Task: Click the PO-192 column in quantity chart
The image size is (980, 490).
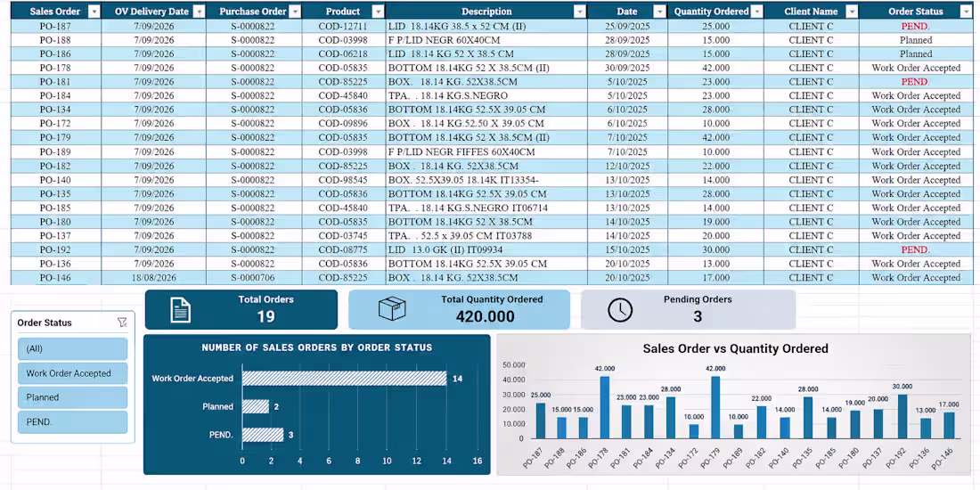Action: coord(902,416)
